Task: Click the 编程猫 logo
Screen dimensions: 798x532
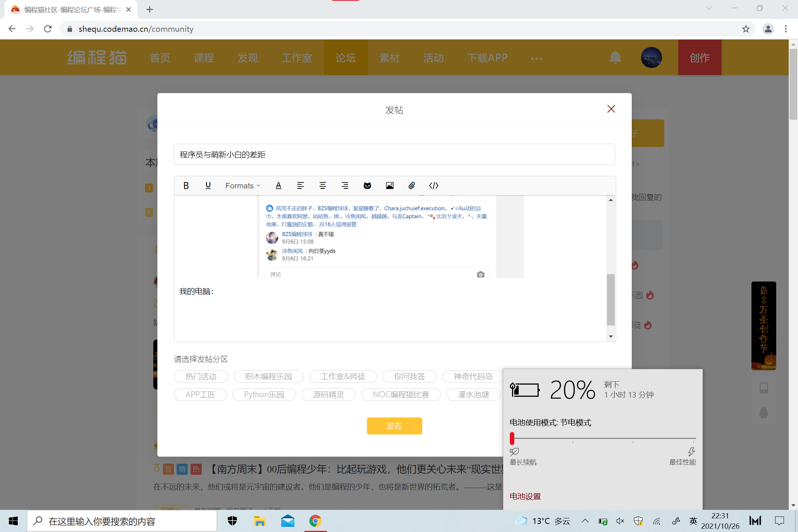Action: pyautogui.click(x=97, y=58)
